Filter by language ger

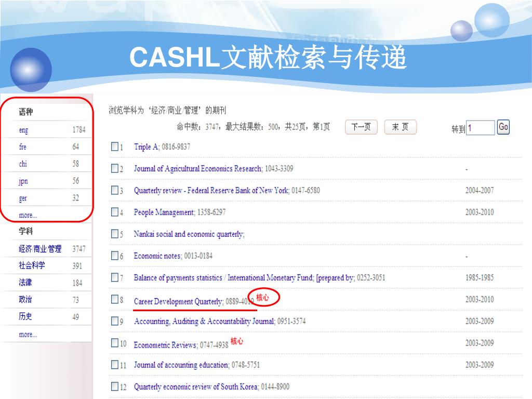tap(23, 198)
